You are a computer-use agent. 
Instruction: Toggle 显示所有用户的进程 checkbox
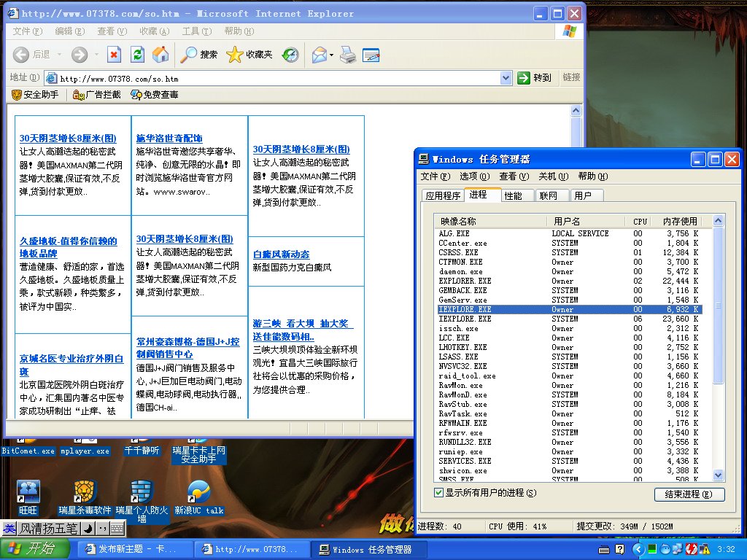[438, 493]
